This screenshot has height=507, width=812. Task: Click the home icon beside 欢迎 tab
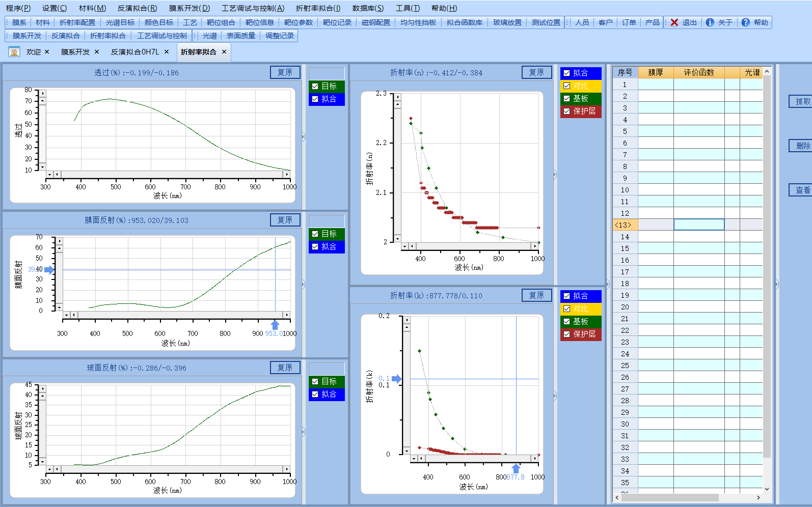[14, 52]
